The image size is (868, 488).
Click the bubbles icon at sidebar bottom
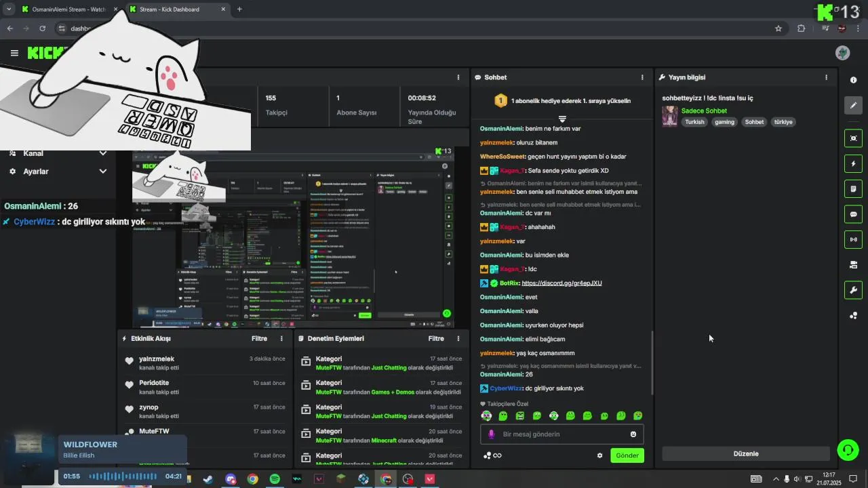(x=853, y=316)
